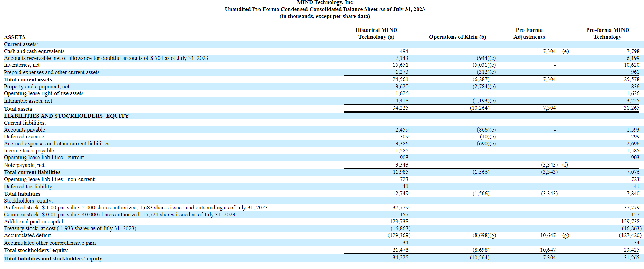This screenshot has width=644, height=269.
Task: Click the Property and equipment, net label
Action: 36,87
